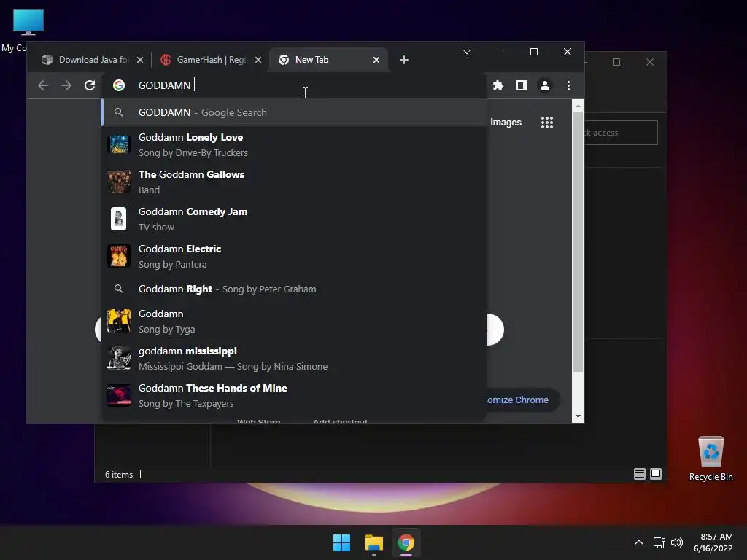The width and height of the screenshot is (747, 560).
Task: Choose Goddamn These Hands of Mine suggestion
Action: pos(295,396)
